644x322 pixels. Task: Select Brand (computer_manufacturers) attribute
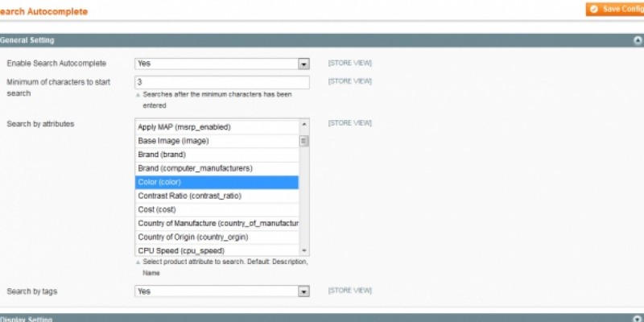pos(217,168)
